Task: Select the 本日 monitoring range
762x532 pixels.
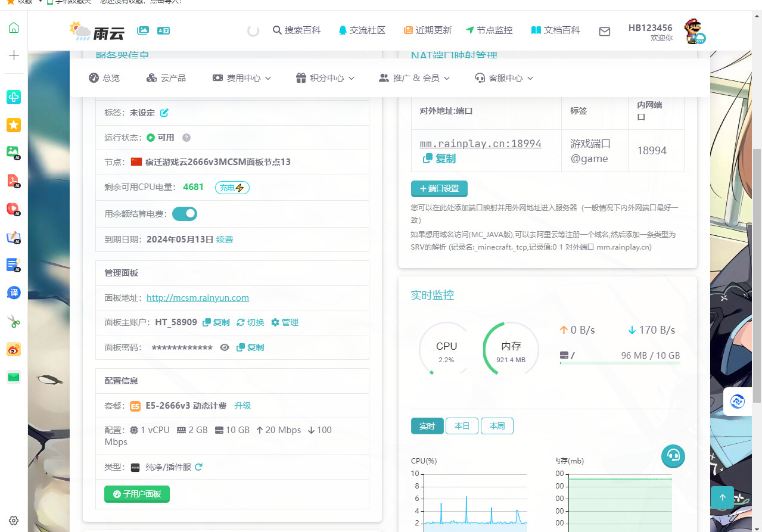Action: (x=462, y=426)
